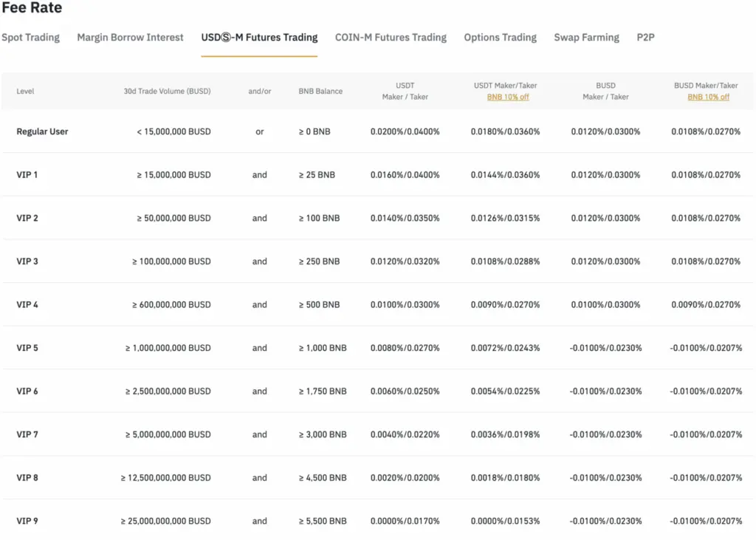Click the ≥ 2,500,000,000 BUSD volume cell
Screen dimensions: 756x540
coord(168,391)
